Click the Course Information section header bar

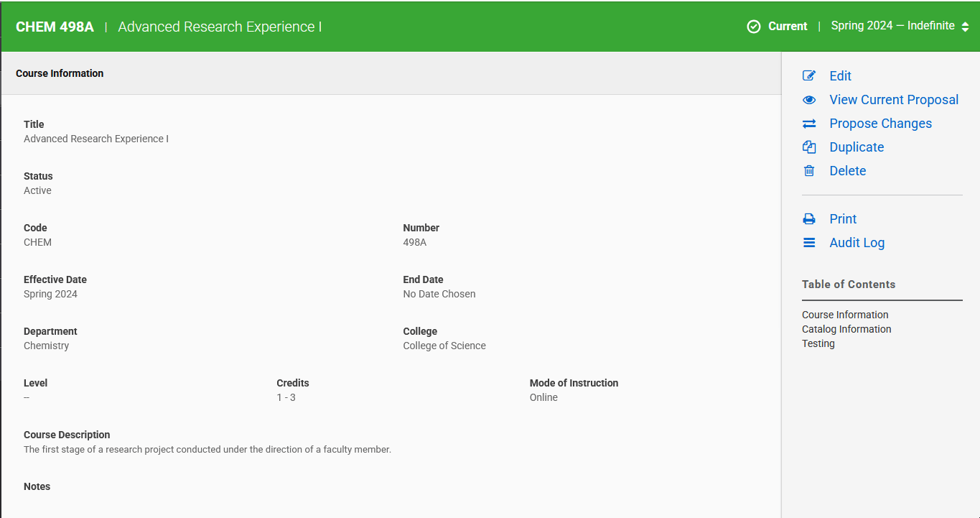click(391, 73)
